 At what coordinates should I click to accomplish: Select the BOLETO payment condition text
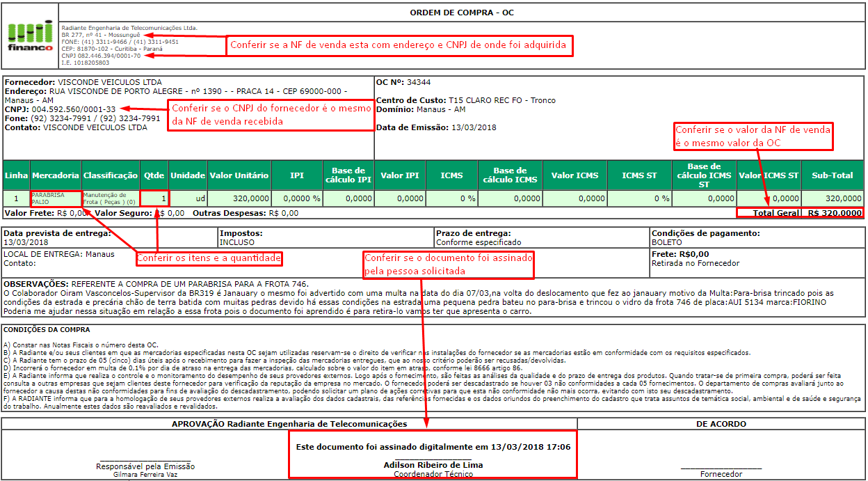tap(668, 243)
